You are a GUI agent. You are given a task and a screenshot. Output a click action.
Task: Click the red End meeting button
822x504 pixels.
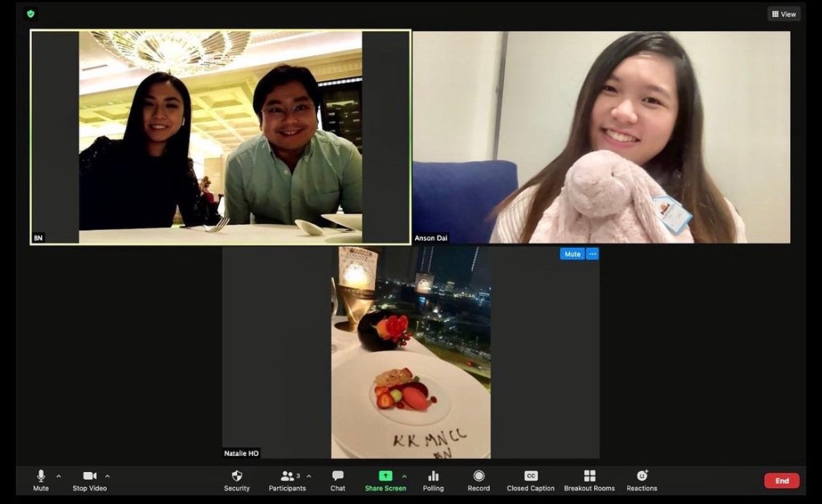[x=781, y=481]
